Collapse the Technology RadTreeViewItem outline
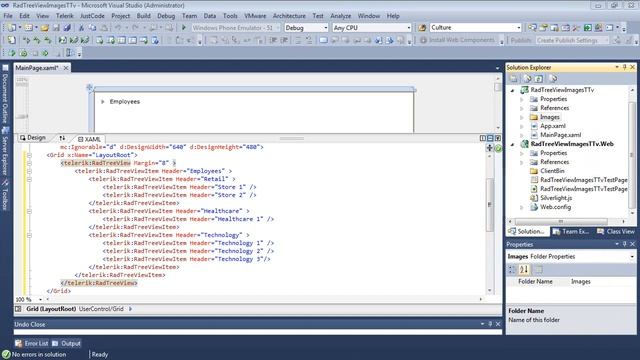 point(29,236)
